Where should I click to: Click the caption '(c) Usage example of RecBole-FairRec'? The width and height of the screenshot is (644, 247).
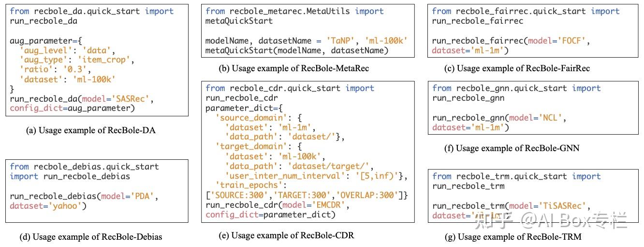(x=517, y=68)
